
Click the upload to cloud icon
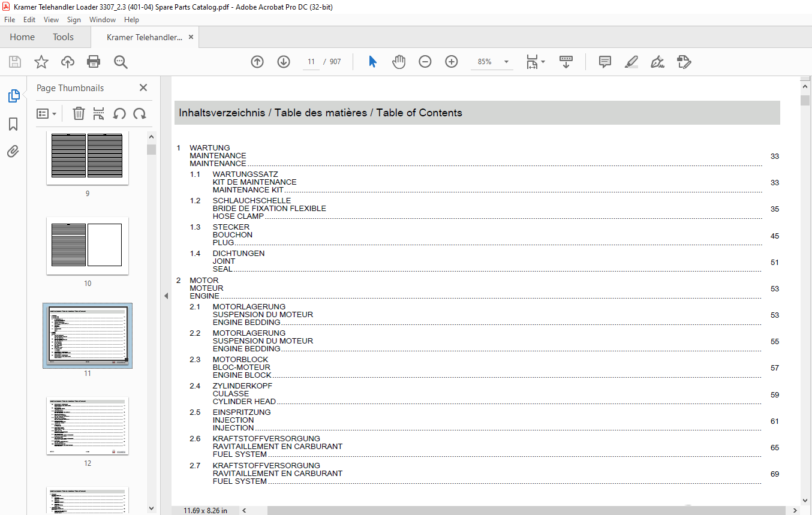[x=68, y=62]
